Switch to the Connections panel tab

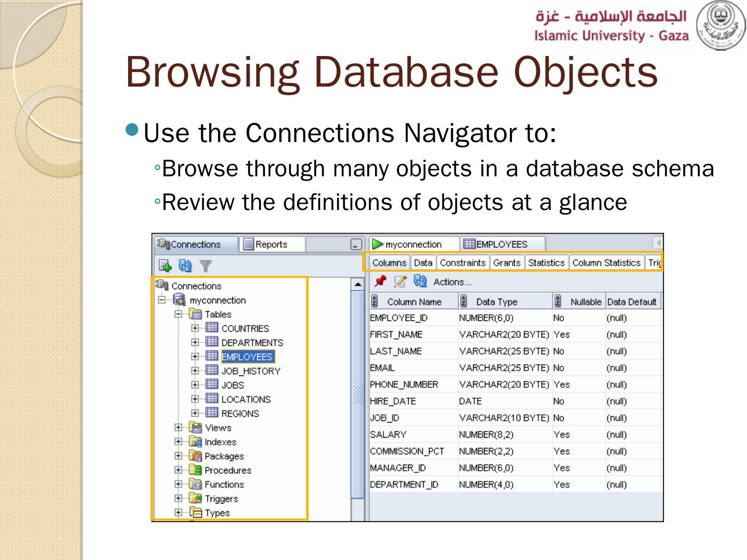pos(196,244)
